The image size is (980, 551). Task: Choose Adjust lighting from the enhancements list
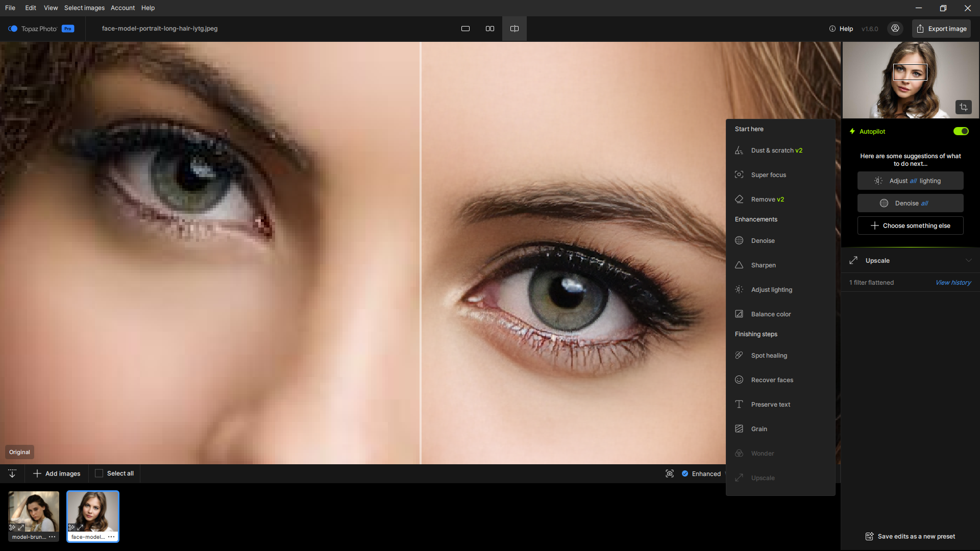click(780, 290)
